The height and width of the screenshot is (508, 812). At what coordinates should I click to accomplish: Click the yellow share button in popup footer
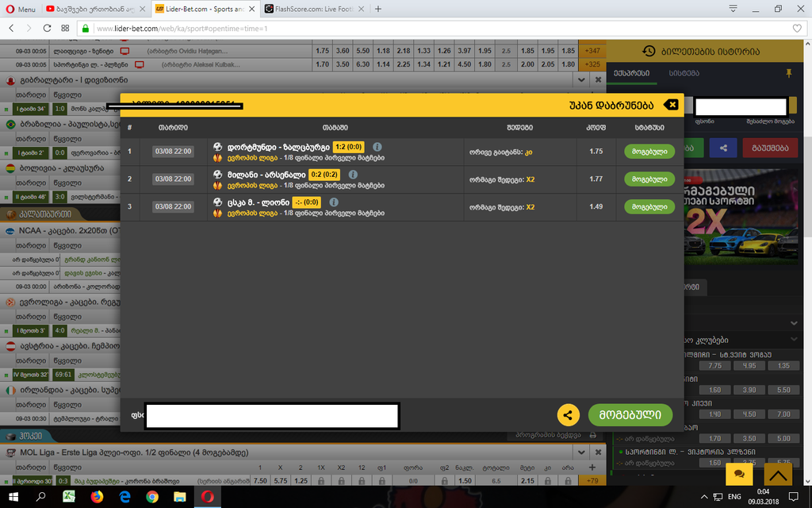[x=568, y=414]
